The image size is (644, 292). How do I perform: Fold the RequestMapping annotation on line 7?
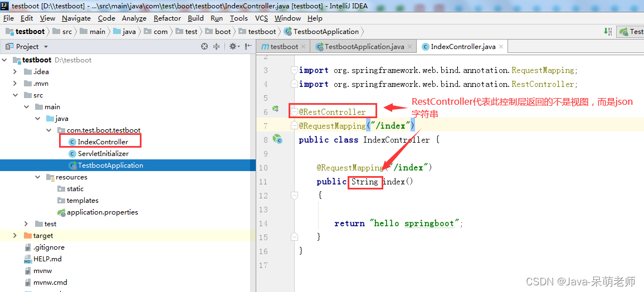click(294, 125)
